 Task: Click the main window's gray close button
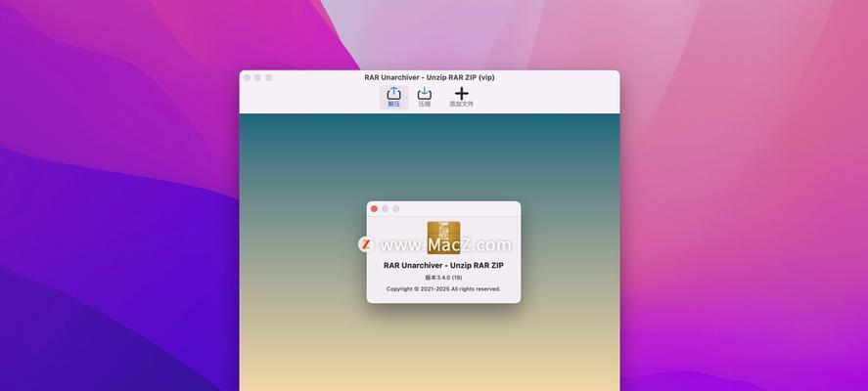tap(247, 77)
